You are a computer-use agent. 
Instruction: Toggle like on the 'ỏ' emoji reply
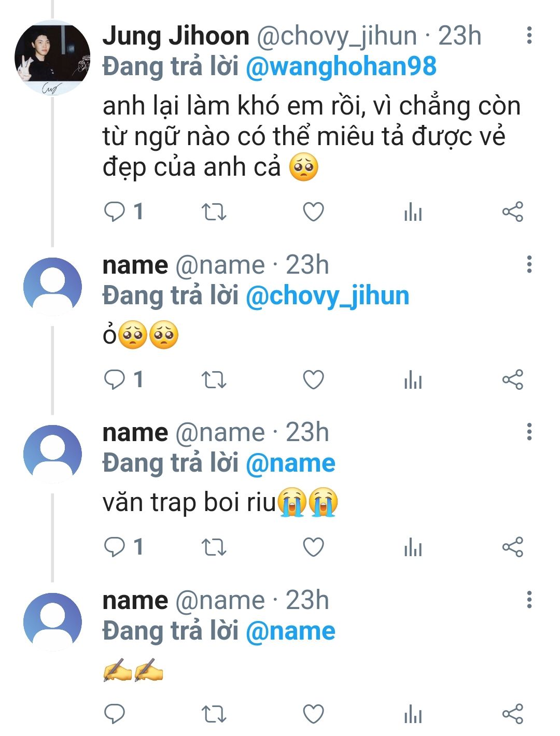point(313,380)
